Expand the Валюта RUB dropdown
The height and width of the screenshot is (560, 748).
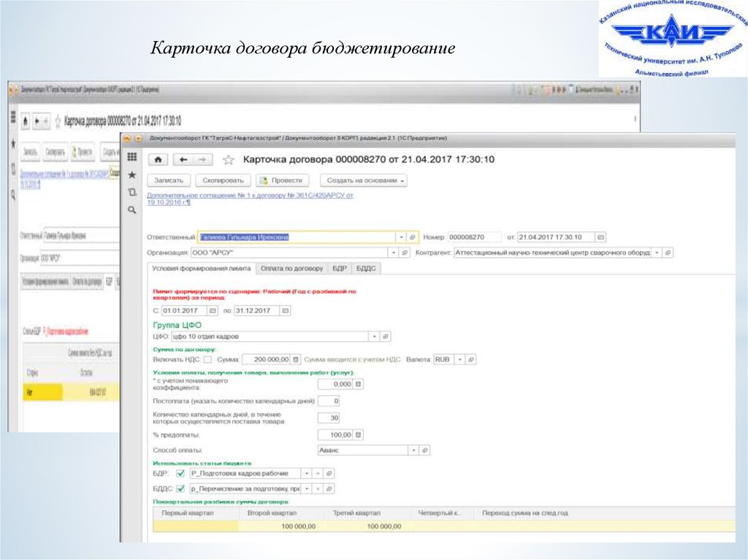tap(459, 359)
